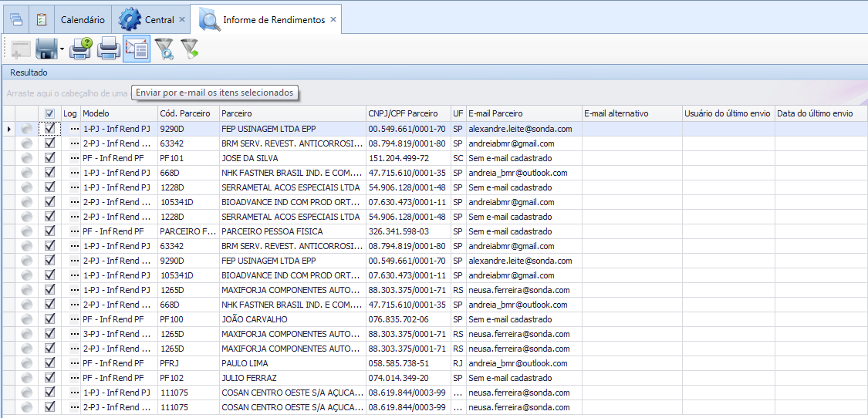The height and width of the screenshot is (418, 868).
Task: Open the save button dropdown arrow
Action: click(62, 49)
